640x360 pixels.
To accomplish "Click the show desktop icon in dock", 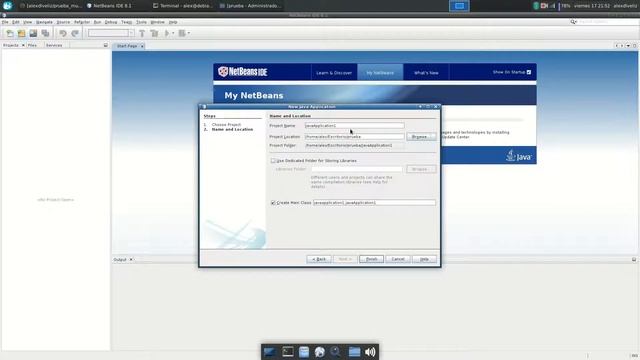I will 269,352.
